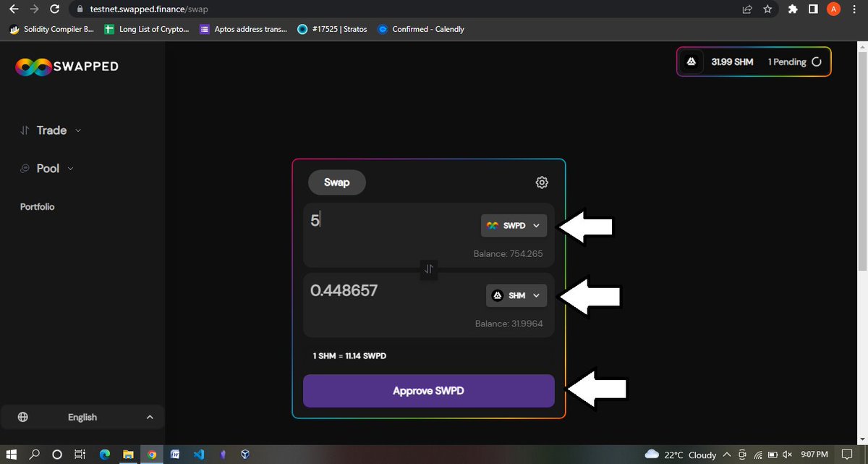
Task: Click the Shardeum wallet network icon
Action: pos(692,62)
